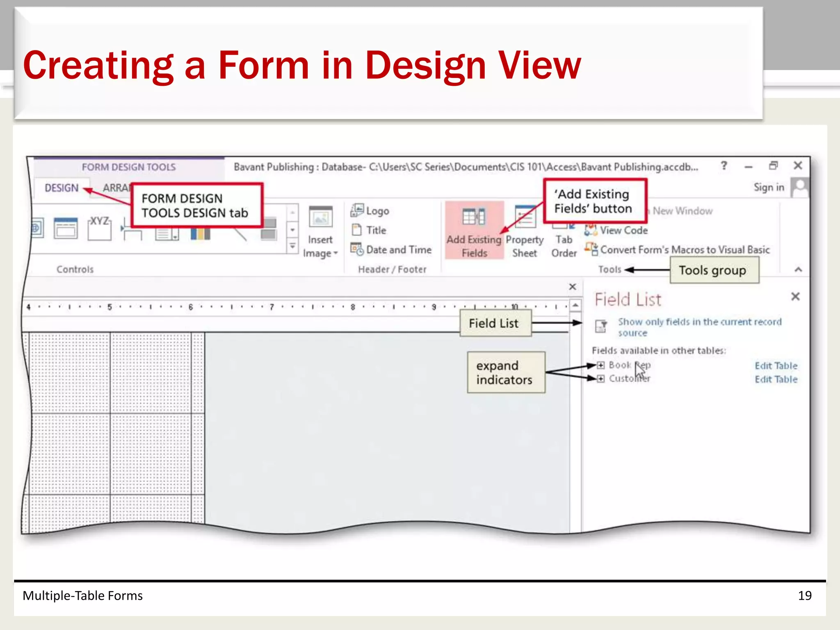The width and height of the screenshot is (840, 630).
Task: Expand the Book Rep table fields
Action: click(x=600, y=365)
